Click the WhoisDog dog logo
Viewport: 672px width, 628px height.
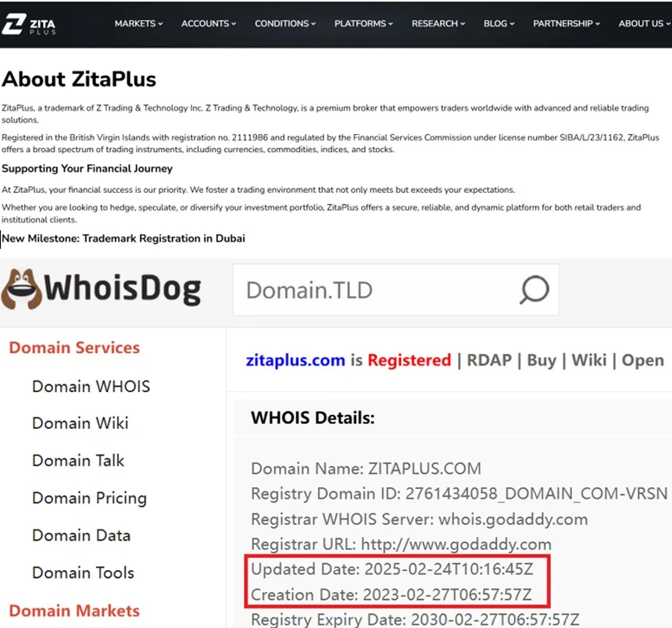pos(21,289)
